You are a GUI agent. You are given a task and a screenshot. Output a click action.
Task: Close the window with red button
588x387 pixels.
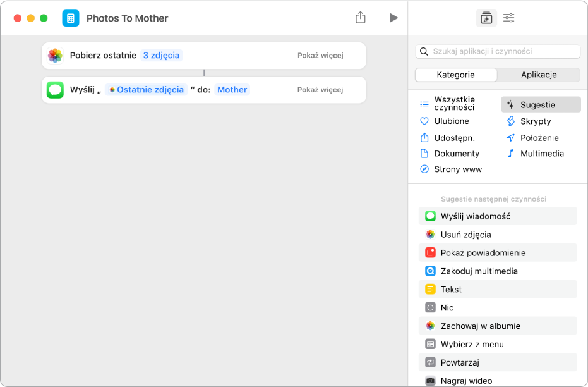18,18
